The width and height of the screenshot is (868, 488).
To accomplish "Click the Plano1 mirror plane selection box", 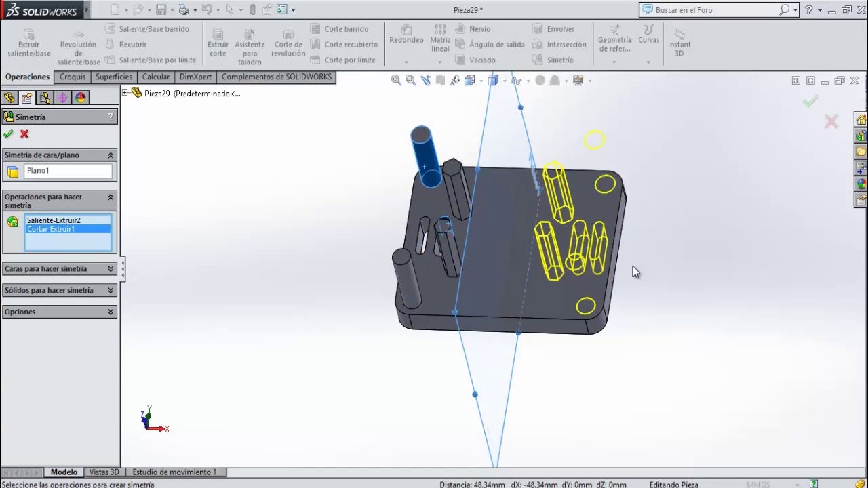I will [68, 171].
